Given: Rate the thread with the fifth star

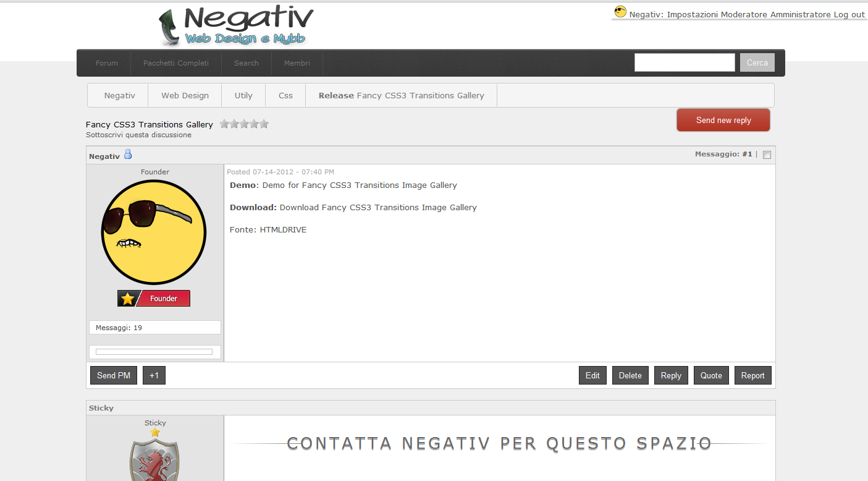Looking at the screenshot, I should point(264,124).
